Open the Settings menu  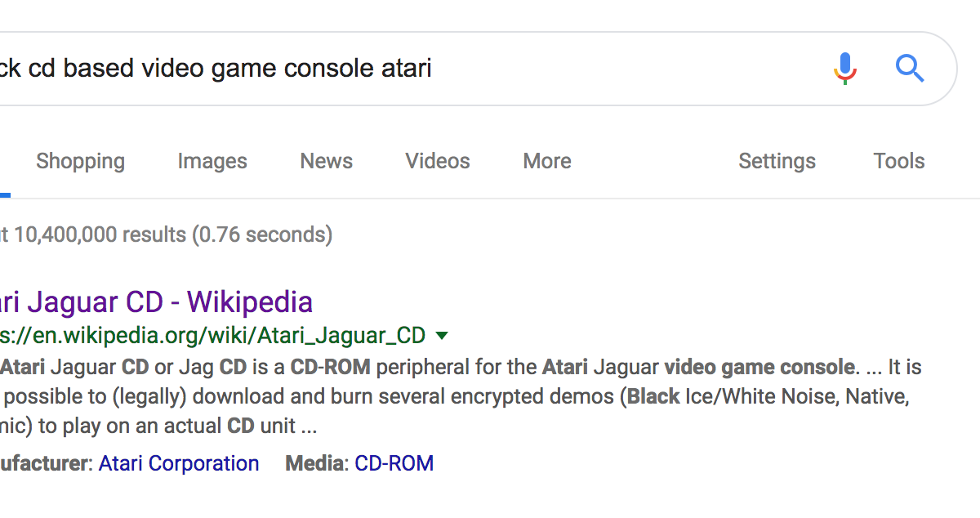[777, 161]
